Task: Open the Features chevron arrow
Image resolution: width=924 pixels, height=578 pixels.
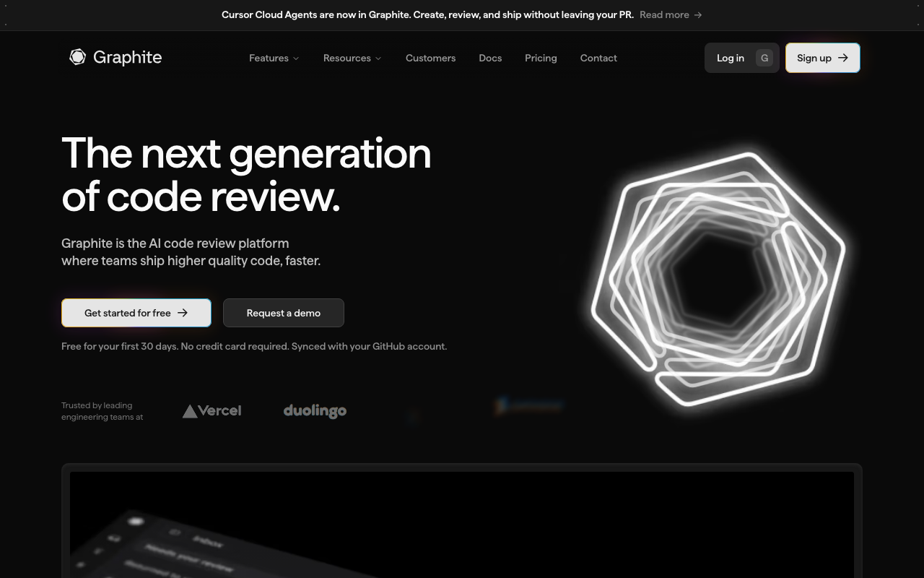Action: pyautogui.click(x=296, y=59)
